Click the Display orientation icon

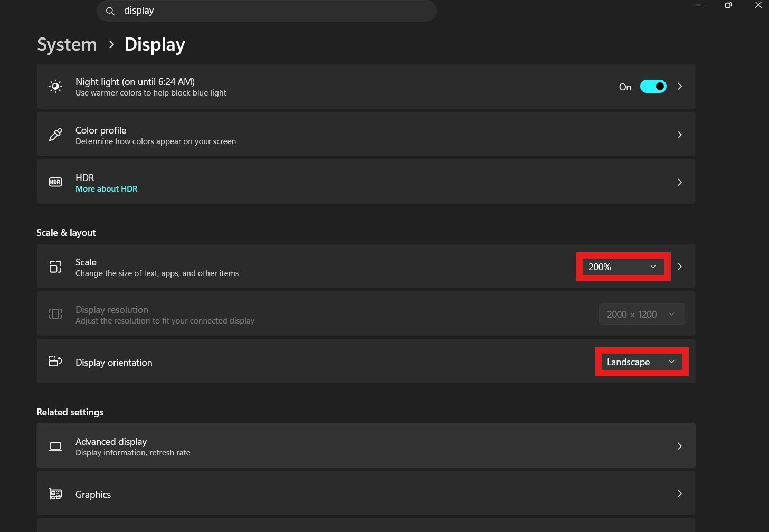coord(55,362)
